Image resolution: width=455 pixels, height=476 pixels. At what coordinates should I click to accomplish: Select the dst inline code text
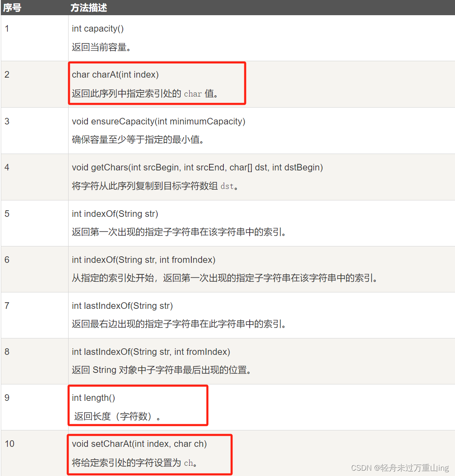[226, 186]
